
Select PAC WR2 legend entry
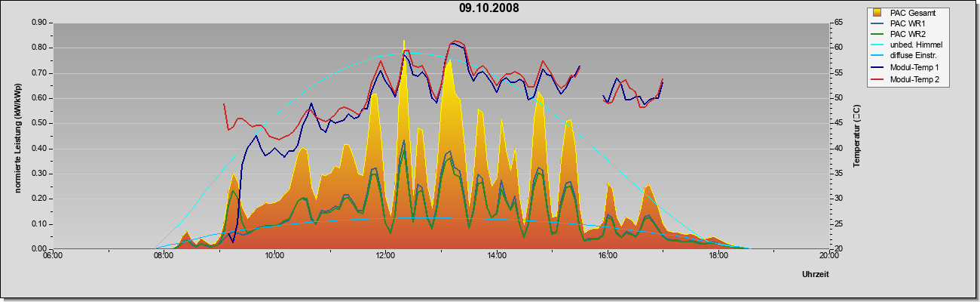tap(908, 34)
